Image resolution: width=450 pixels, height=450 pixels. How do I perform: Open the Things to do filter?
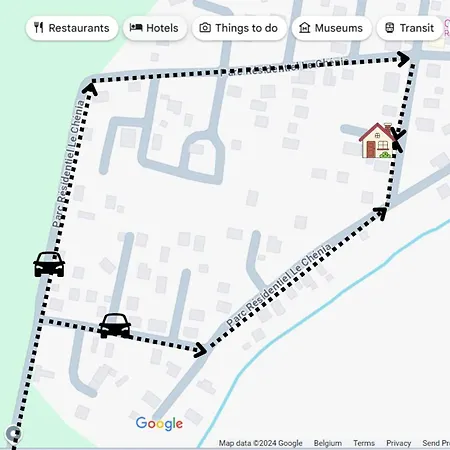pyautogui.click(x=239, y=28)
